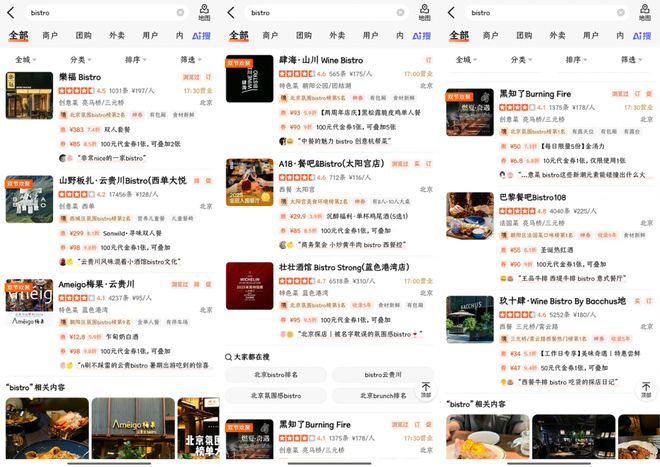Select the Sanwild·寻味双人餐 deal
Viewport: 660px width, 467px height.
point(112,233)
